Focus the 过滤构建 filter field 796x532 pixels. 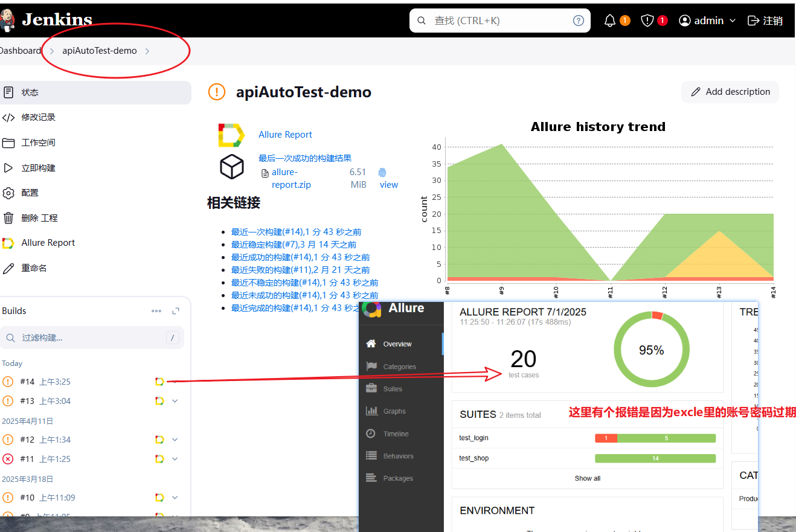[x=92, y=338]
